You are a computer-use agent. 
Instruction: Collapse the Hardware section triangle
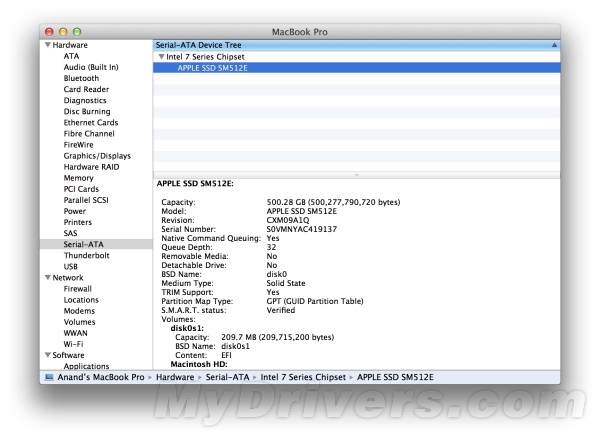pyautogui.click(x=47, y=46)
